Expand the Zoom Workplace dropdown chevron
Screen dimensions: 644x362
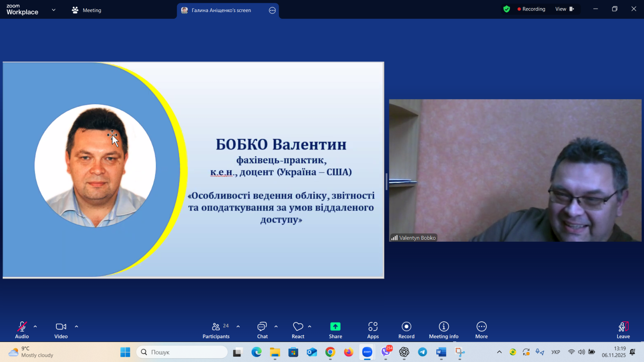pos(54,10)
